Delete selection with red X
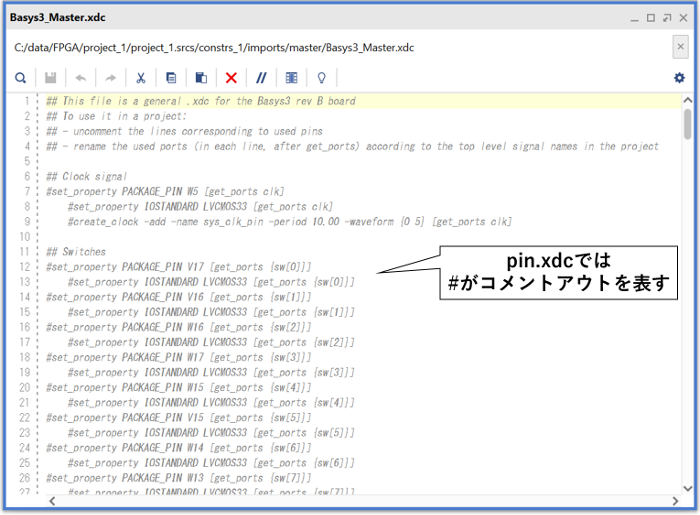 (x=231, y=78)
